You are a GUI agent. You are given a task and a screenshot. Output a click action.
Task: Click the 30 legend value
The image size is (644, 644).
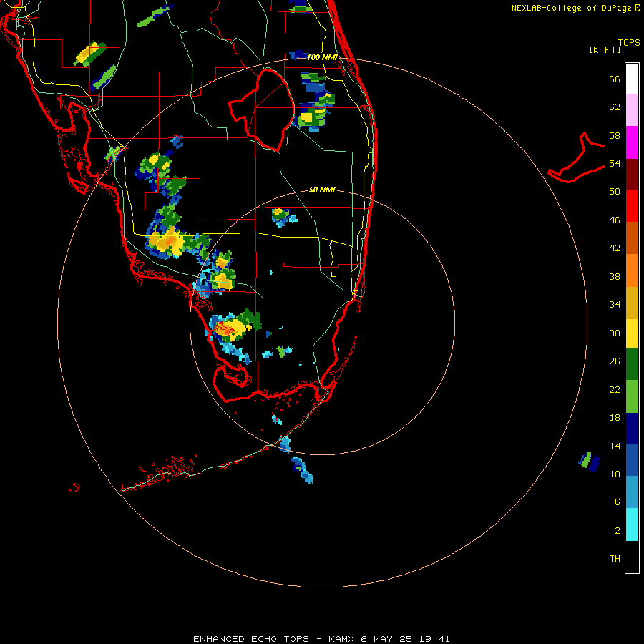point(615,333)
